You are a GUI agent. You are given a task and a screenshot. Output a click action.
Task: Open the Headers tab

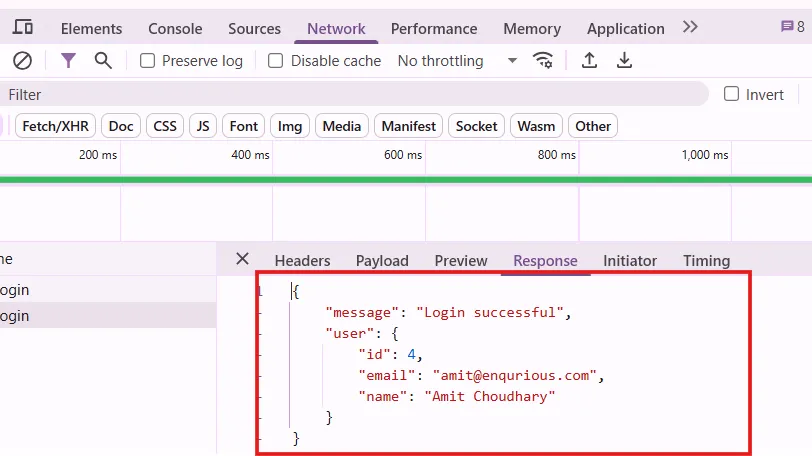pos(302,261)
